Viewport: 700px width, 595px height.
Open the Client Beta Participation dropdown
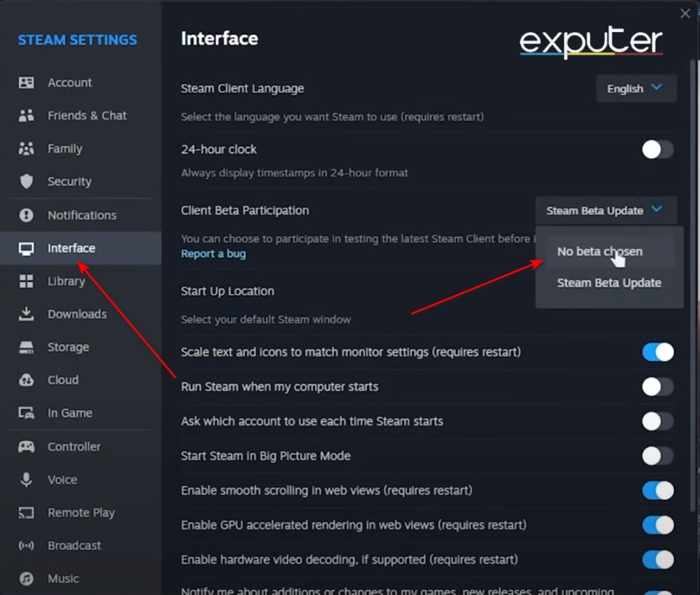click(605, 210)
